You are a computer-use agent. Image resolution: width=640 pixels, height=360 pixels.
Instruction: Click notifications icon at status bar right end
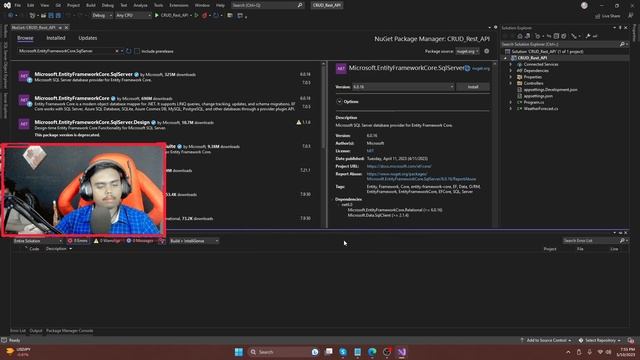631,340
